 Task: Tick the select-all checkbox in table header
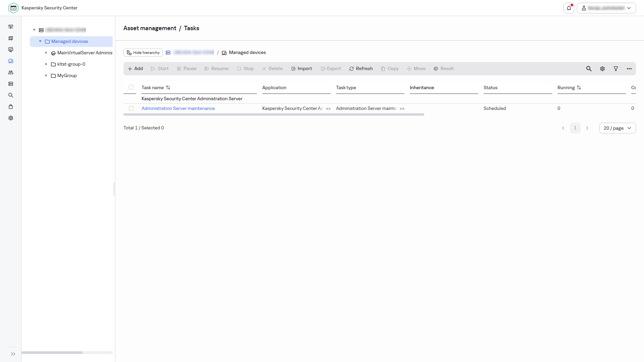[131, 87]
